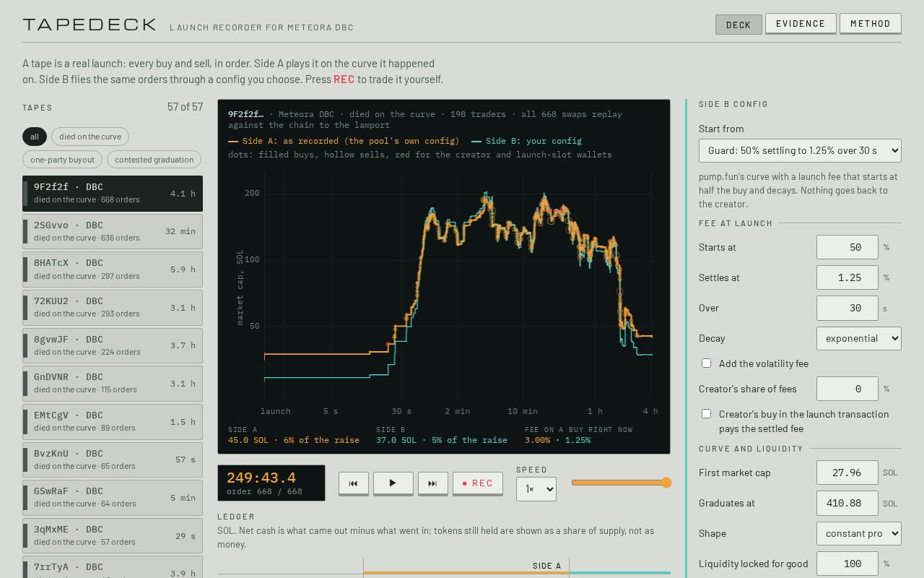Edit the Over seconds field

point(847,308)
